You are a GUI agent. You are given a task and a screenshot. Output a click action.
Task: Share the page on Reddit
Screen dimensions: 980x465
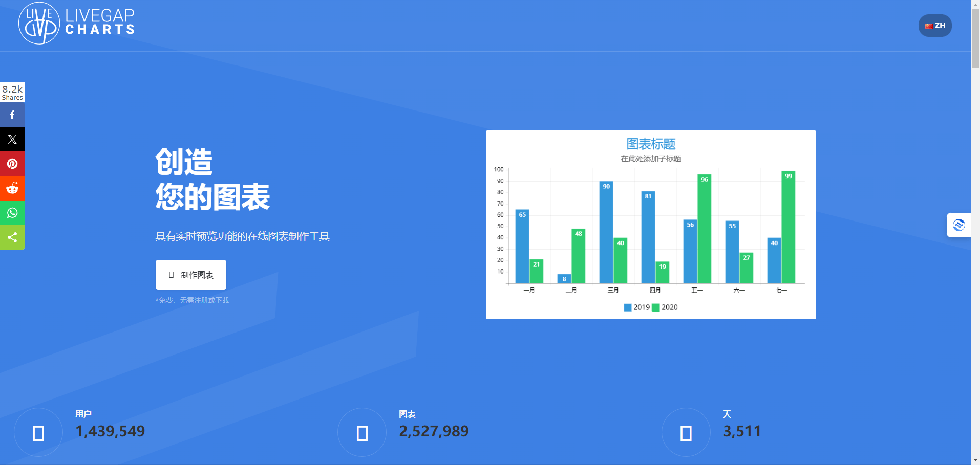click(12, 188)
